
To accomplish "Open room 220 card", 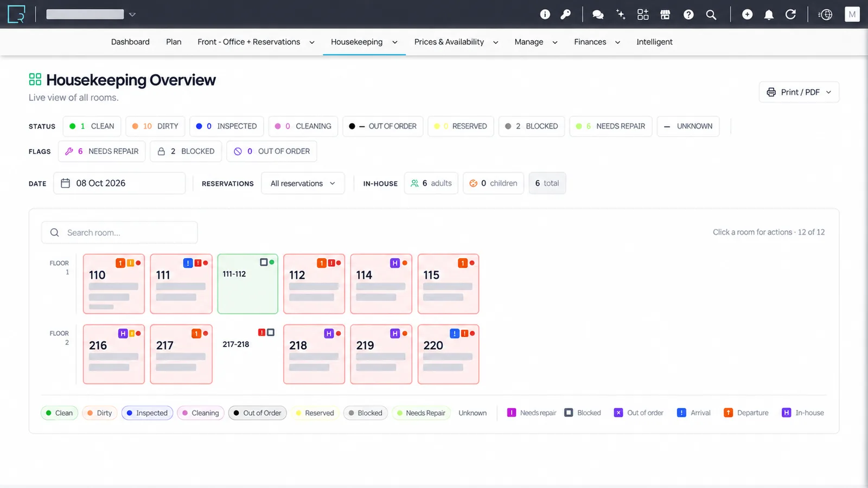I will pos(449,354).
